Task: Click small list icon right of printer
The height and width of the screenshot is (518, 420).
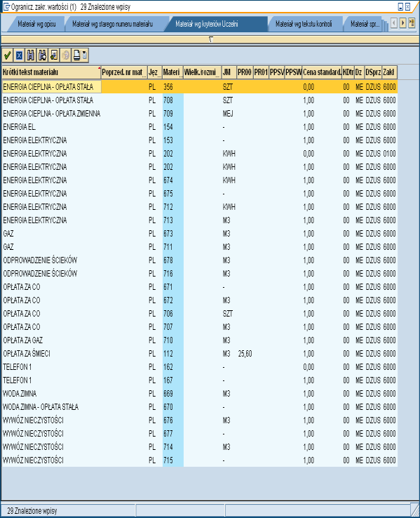Action: point(85,55)
